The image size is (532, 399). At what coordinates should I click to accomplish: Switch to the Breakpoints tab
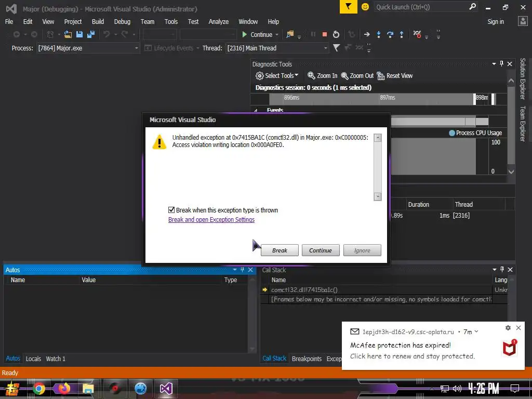coord(307,358)
